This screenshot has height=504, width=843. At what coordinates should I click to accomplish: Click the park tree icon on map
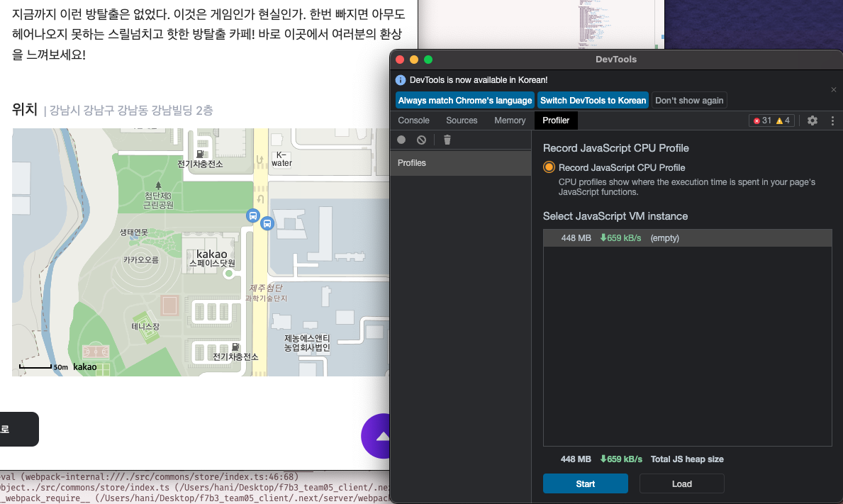[158, 186]
